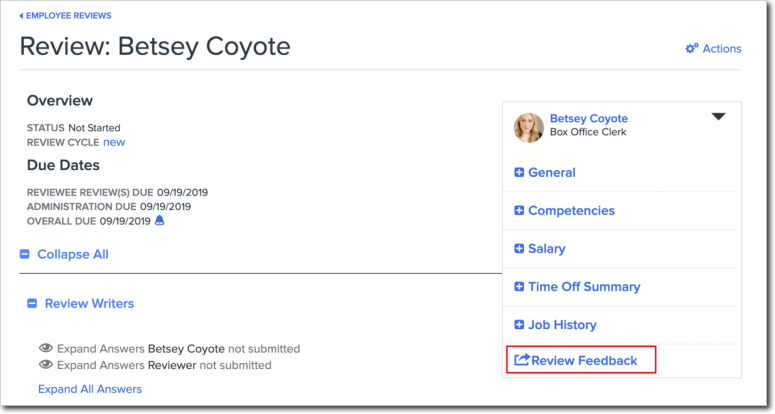Open the employee card dropdown arrow
The height and width of the screenshot is (414, 775).
click(x=718, y=117)
